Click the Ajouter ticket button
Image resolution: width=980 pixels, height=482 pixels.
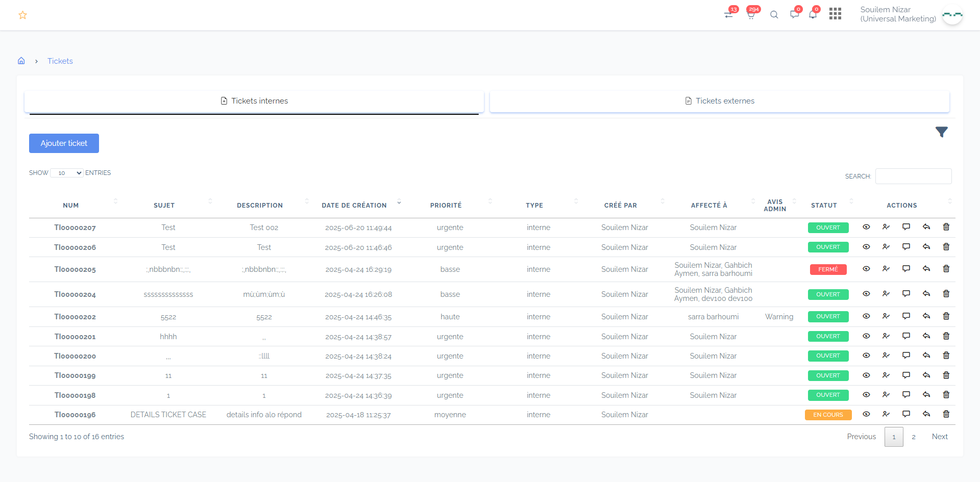tap(64, 143)
